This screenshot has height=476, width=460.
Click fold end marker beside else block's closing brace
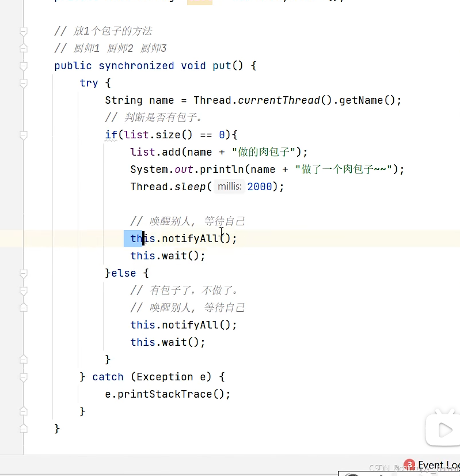click(24, 360)
